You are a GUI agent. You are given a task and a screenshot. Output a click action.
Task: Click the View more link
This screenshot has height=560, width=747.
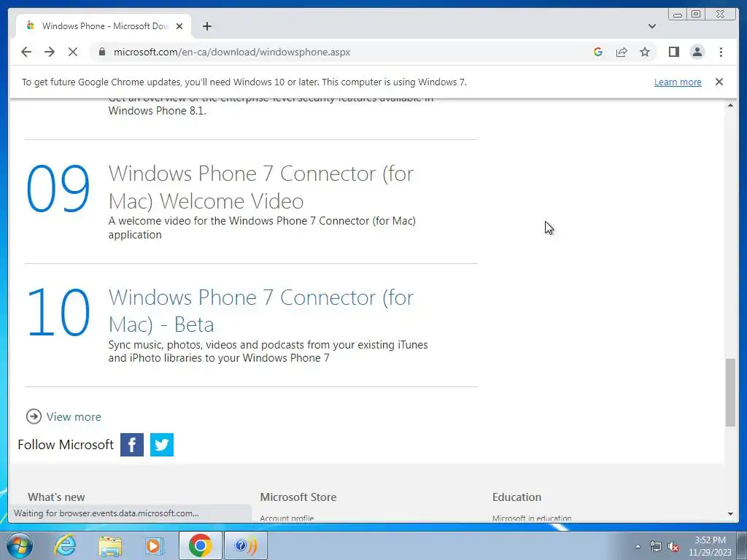[x=74, y=416]
